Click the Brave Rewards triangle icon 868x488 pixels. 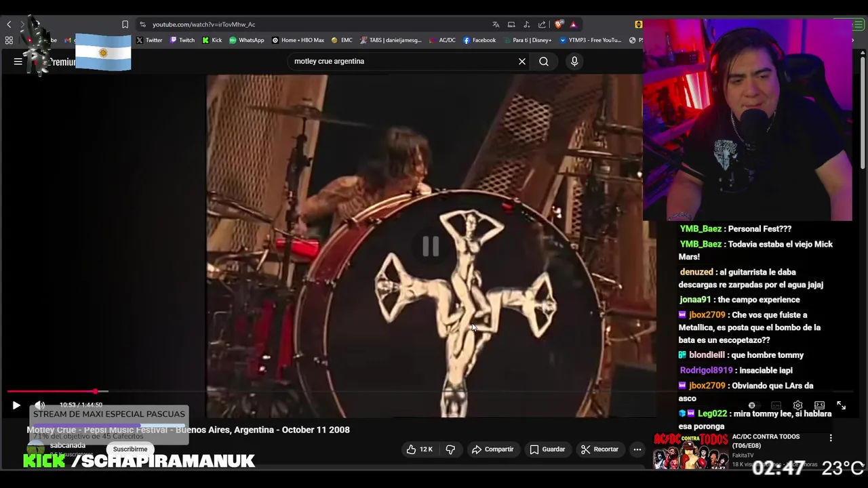pos(574,24)
